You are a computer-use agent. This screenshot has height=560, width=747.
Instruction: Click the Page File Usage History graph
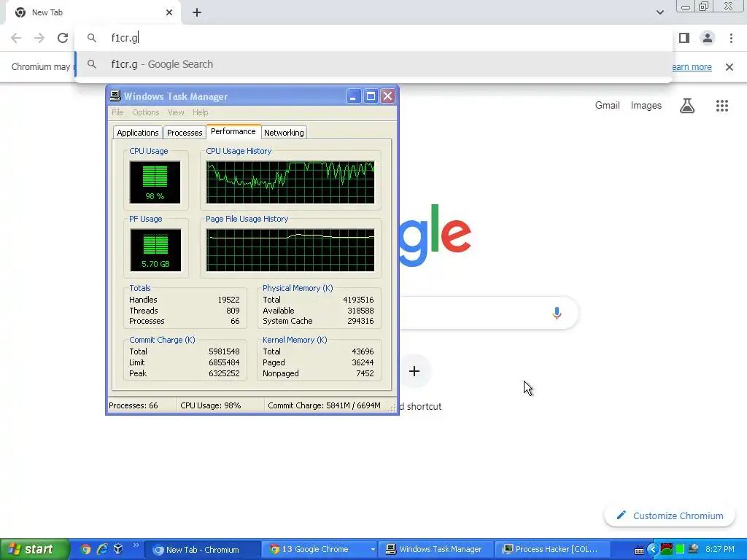click(x=290, y=250)
